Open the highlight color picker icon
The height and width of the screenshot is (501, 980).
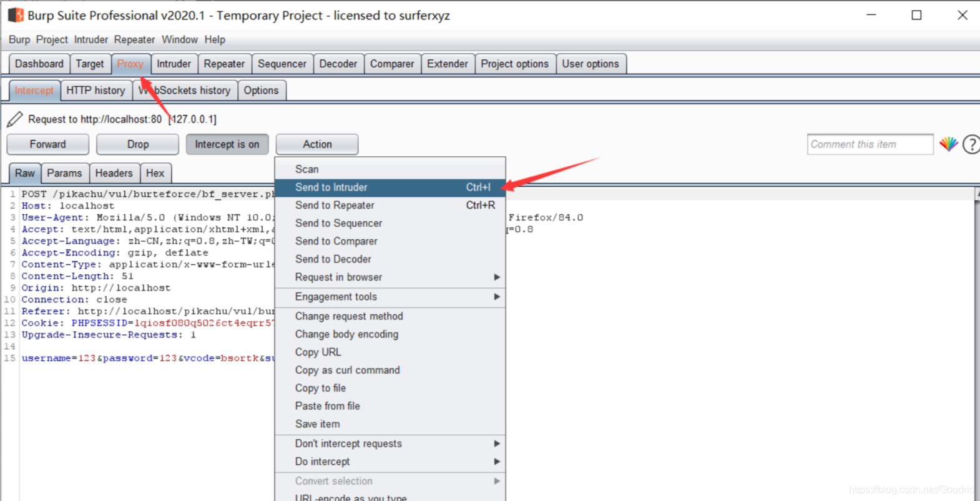949,144
